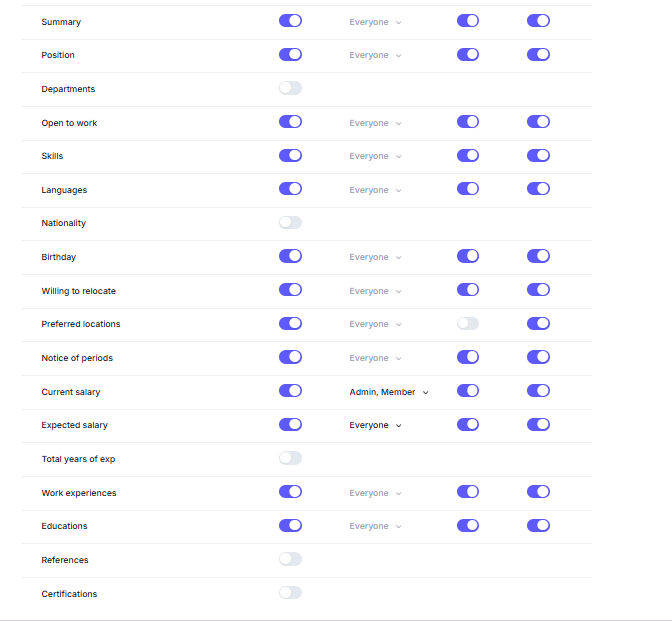
Task: Switch on the References toggle
Action: coord(290,560)
